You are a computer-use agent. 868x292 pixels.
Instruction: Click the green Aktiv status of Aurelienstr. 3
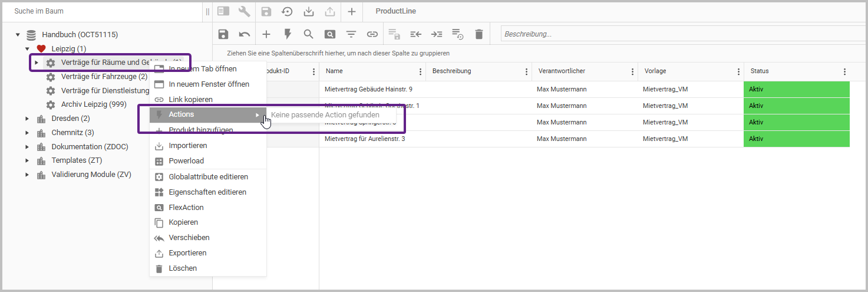[796, 139]
